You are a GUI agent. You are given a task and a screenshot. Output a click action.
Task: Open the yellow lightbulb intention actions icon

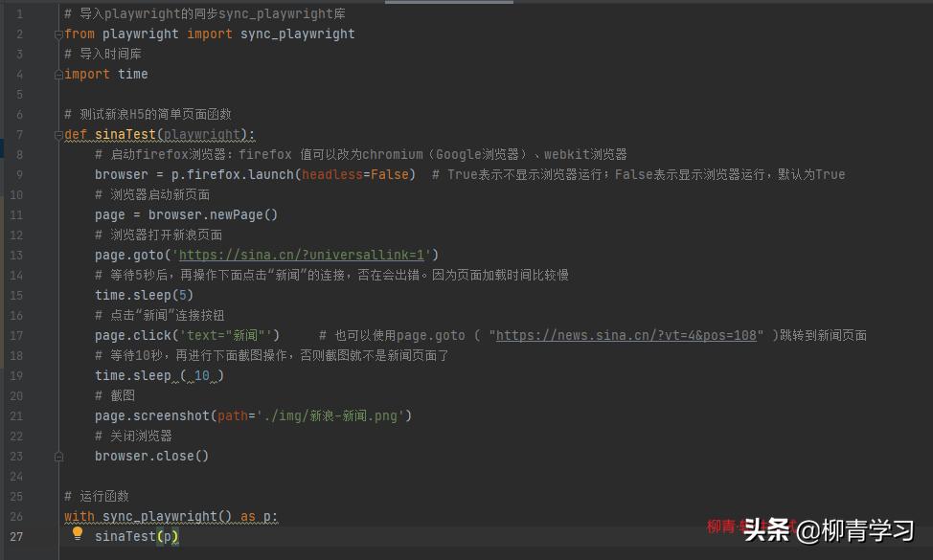click(x=77, y=534)
